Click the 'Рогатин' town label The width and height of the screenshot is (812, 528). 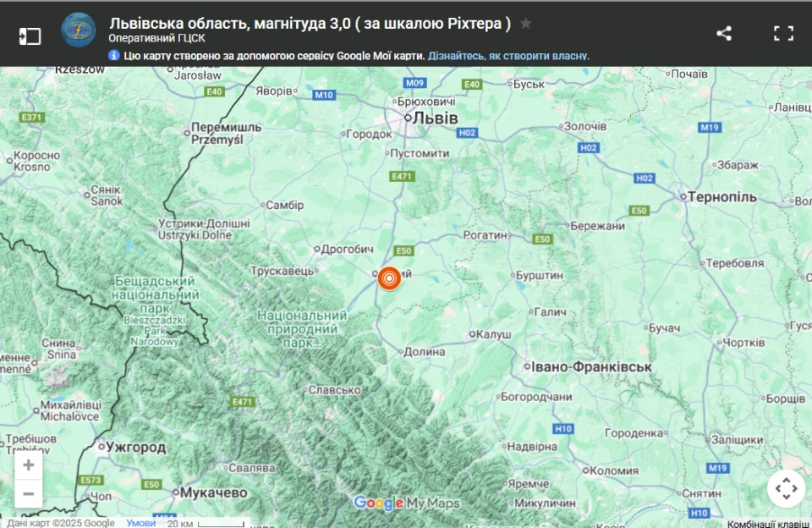486,235
